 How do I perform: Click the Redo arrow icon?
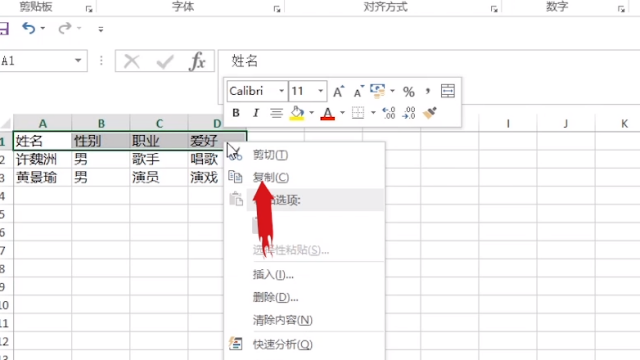pyautogui.click(x=64, y=29)
